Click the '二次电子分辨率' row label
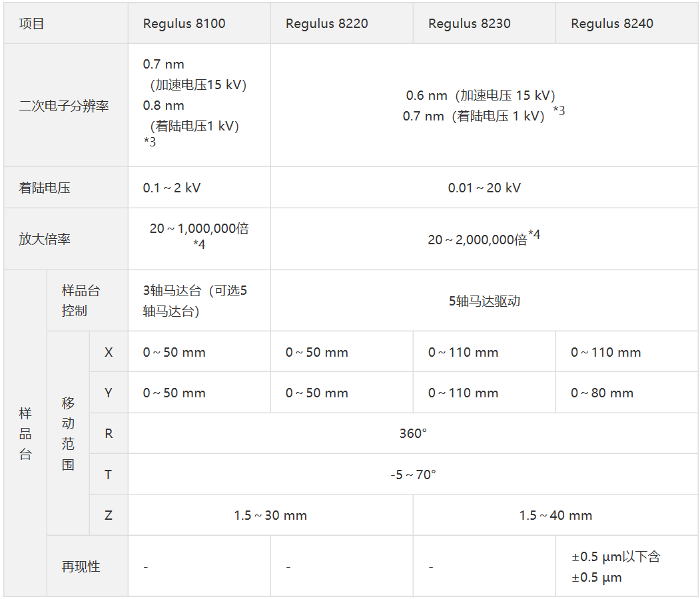 tap(64, 106)
